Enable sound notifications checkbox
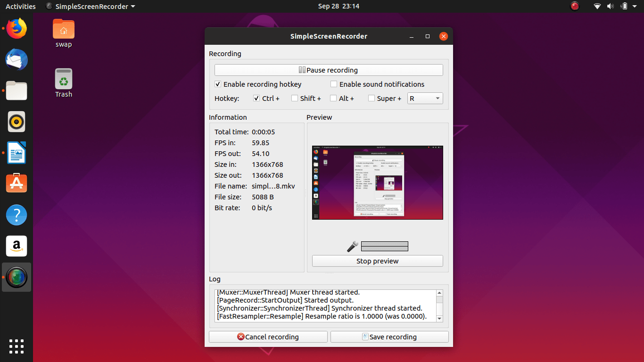The width and height of the screenshot is (644, 362). 334,84
